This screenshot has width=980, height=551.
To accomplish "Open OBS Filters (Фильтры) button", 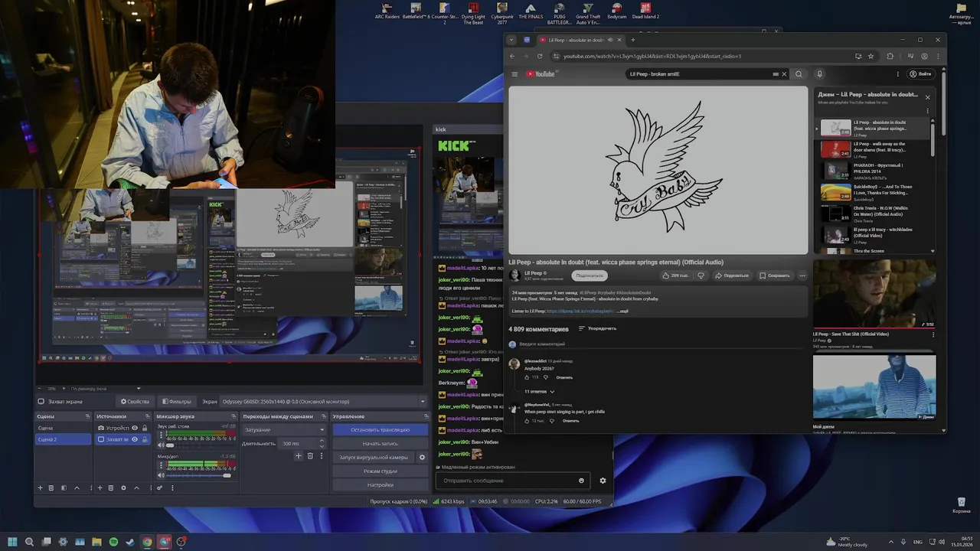I will pos(176,401).
